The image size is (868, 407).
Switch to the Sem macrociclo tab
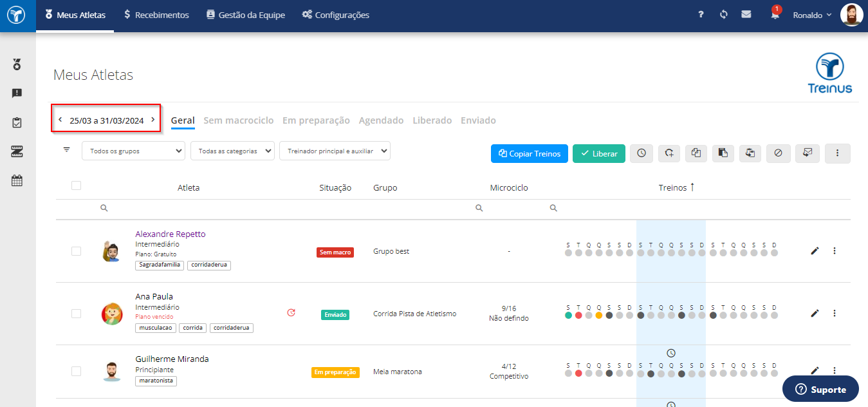pos(239,120)
